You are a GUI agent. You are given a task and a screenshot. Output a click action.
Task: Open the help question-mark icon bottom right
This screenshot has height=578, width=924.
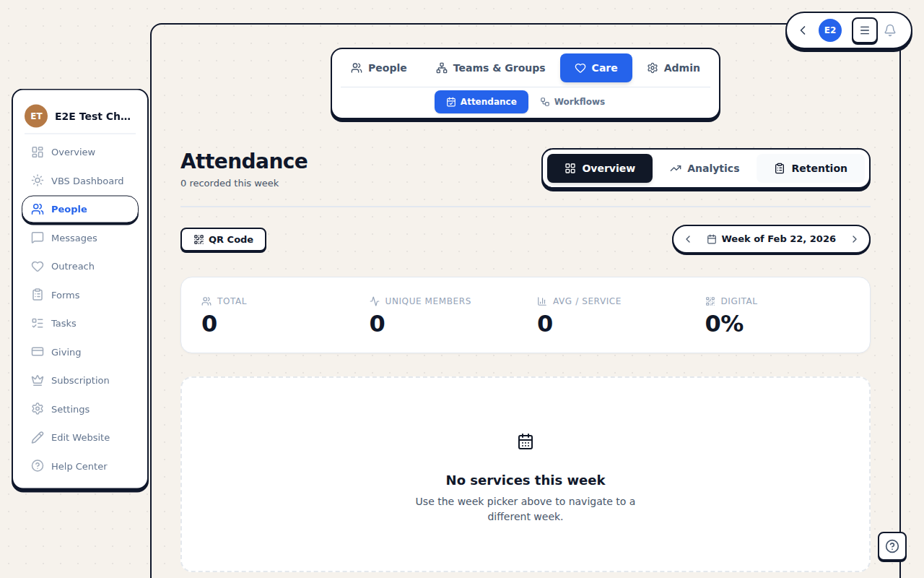[x=892, y=546]
